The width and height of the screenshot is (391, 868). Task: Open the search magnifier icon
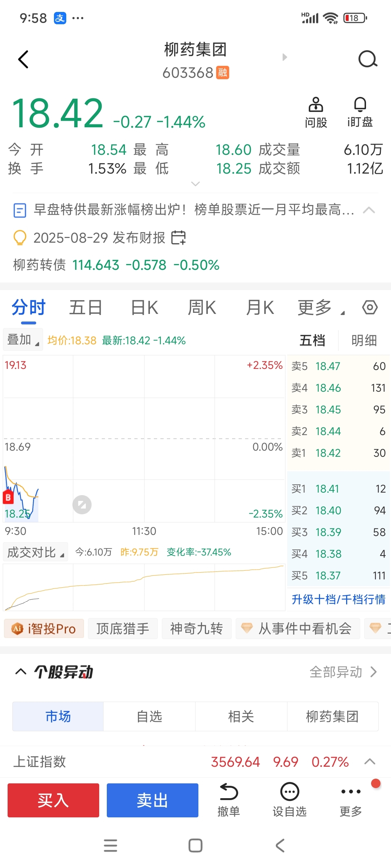point(367,59)
